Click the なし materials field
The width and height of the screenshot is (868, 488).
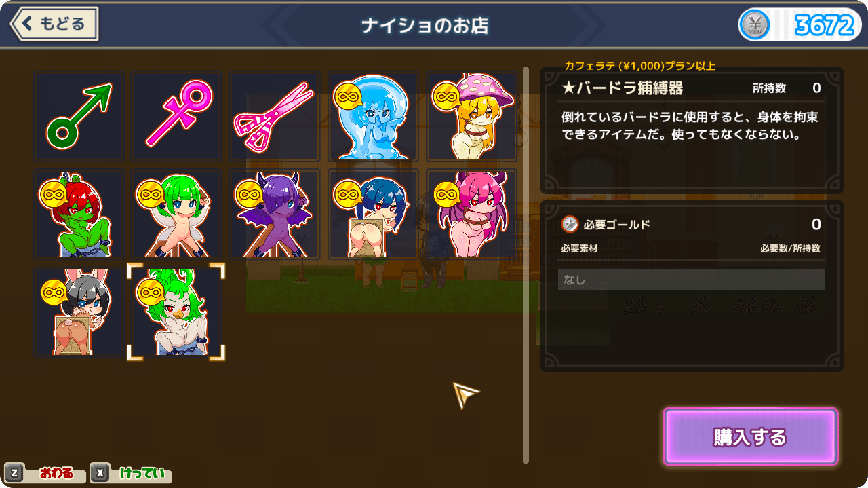point(691,280)
